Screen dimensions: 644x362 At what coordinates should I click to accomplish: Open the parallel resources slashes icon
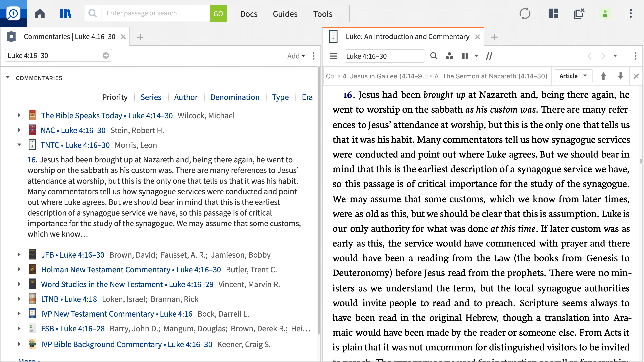[489, 56]
